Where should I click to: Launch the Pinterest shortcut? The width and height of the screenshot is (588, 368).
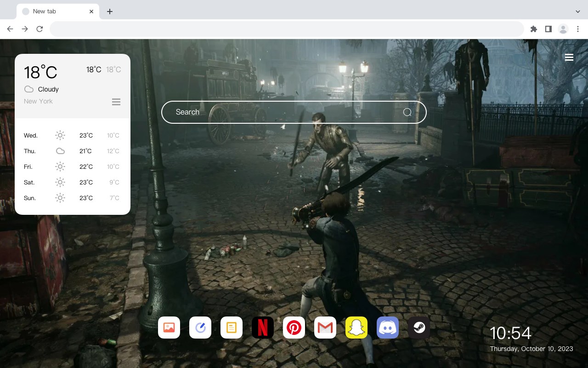(x=294, y=328)
